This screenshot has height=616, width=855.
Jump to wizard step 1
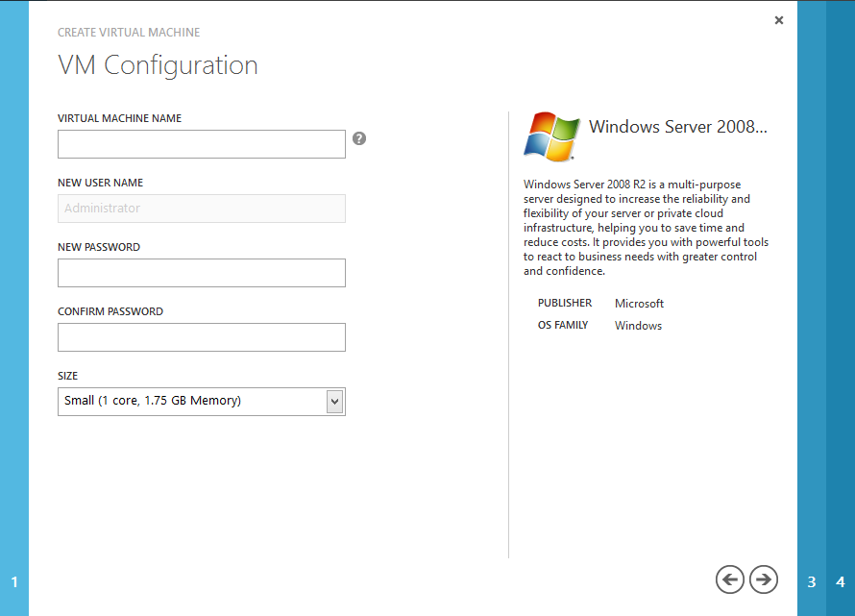(14, 582)
